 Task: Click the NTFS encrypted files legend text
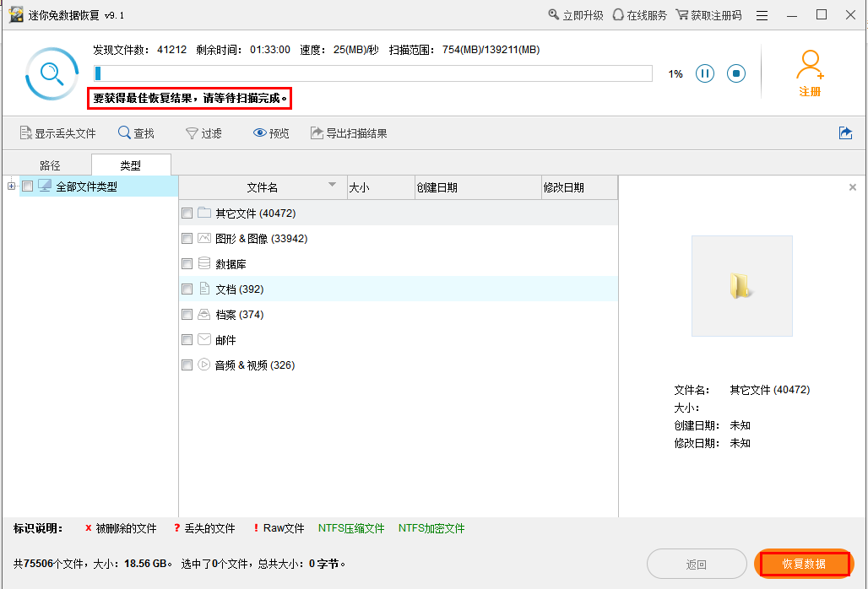pyautogui.click(x=431, y=528)
